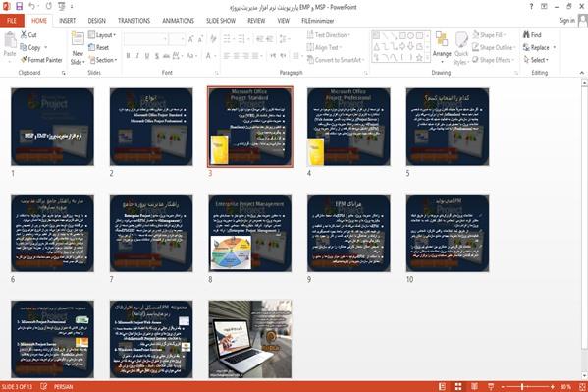The image size is (588, 392).
Task: Toggle Justify paragraph alignment
Action: (x=256, y=56)
